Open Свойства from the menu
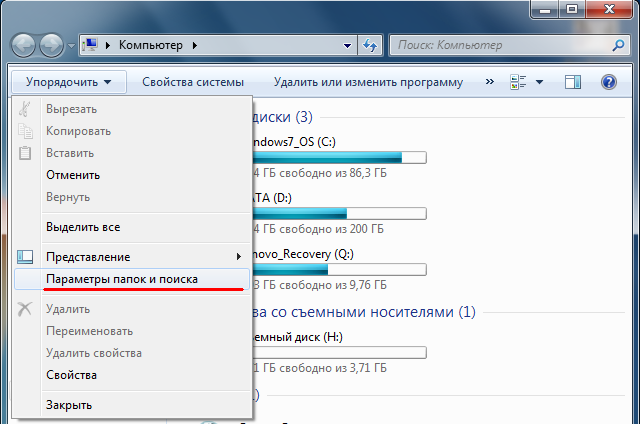Image resolution: width=640 pixels, height=424 pixels. [x=132, y=375]
